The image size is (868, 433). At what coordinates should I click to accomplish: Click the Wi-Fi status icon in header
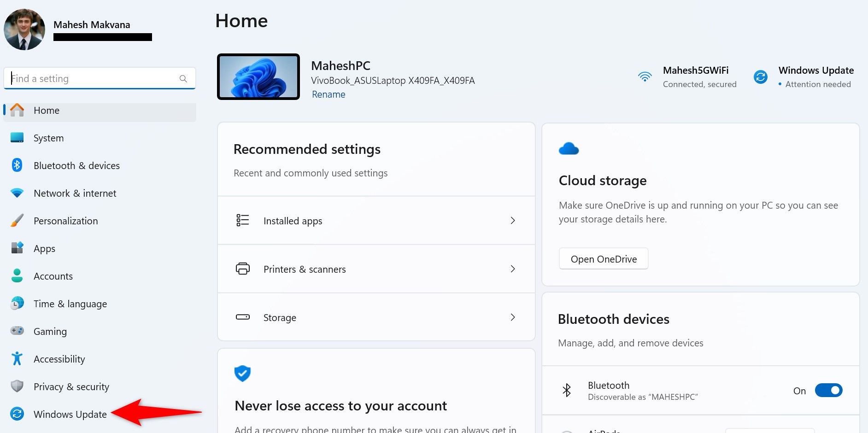(645, 76)
